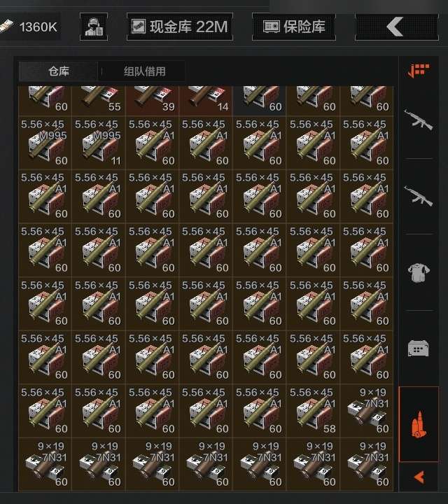448x504 pixels.
Task: Click the orange sort inventory icon
Action: (419, 71)
